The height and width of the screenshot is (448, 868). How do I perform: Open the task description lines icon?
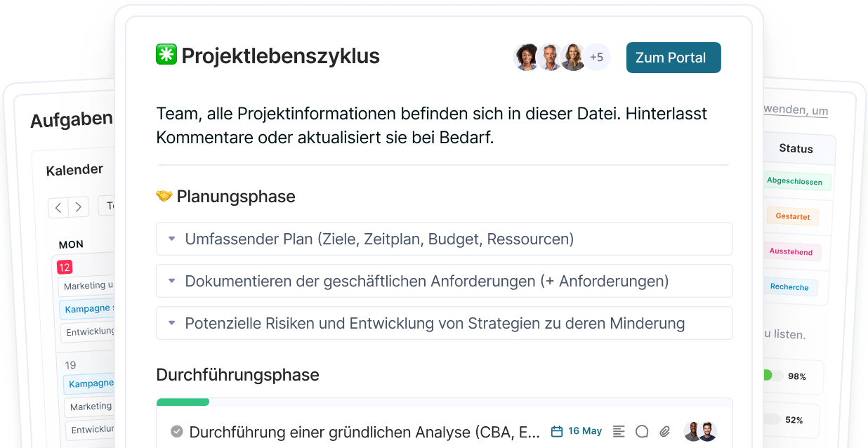point(619,431)
